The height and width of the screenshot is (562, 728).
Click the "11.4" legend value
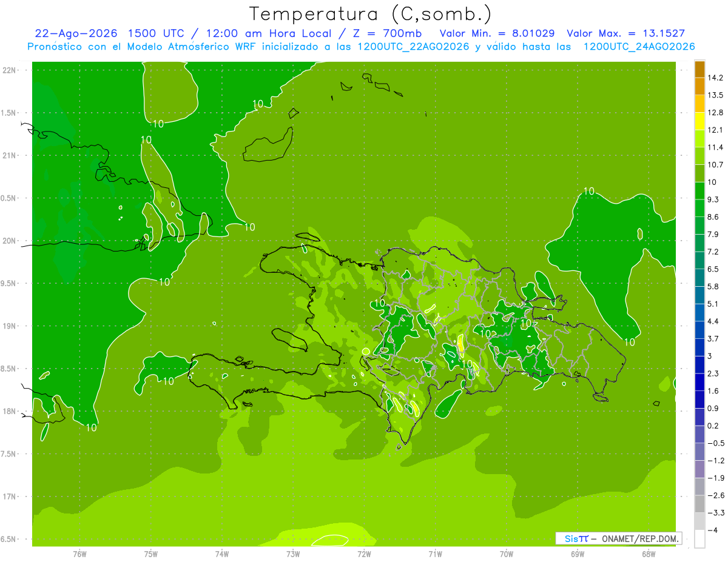click(716, 147)
